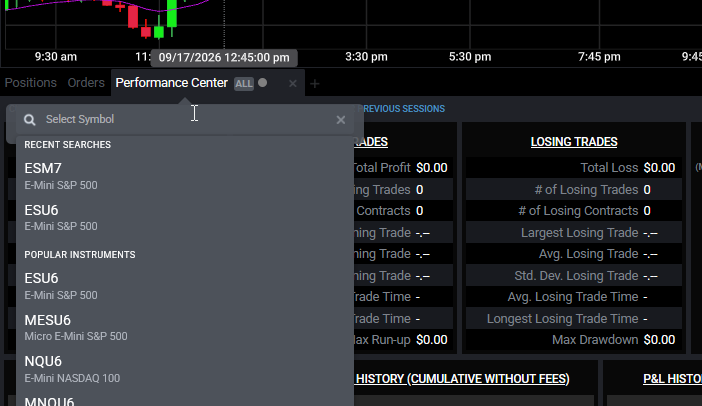Click the 'Avg. Losing Trade Time' row

tap(574, 297)
